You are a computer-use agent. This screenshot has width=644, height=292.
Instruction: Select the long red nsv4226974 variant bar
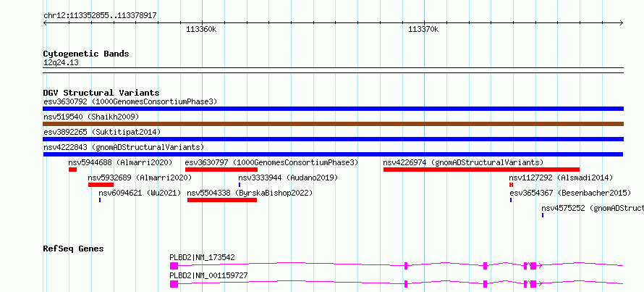(x=481, y=170)
